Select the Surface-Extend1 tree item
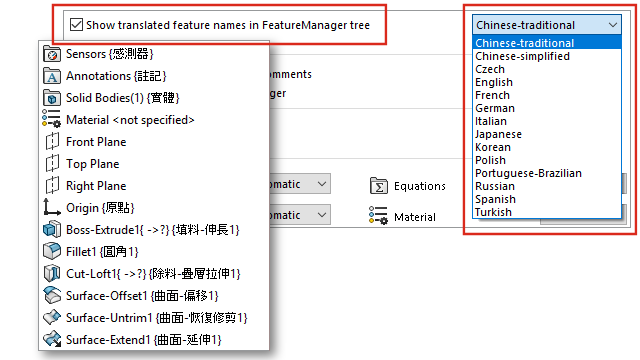 click(x=132, y=340)
